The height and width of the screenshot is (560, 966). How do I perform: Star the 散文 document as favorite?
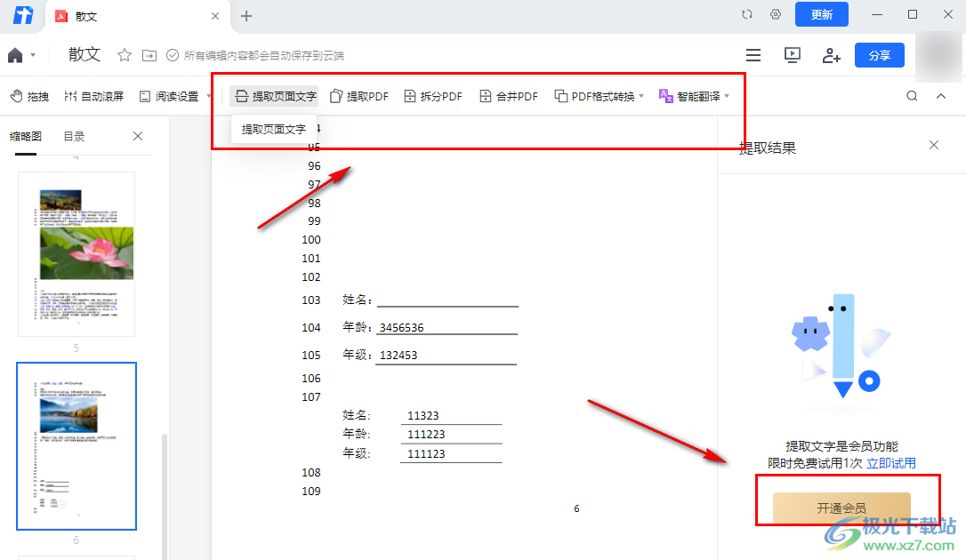125,55
